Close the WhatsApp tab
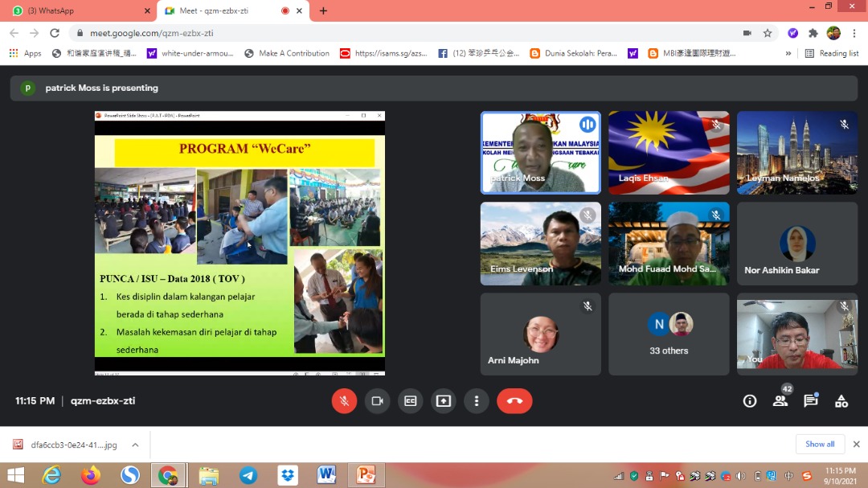 (x=147, y=10)
